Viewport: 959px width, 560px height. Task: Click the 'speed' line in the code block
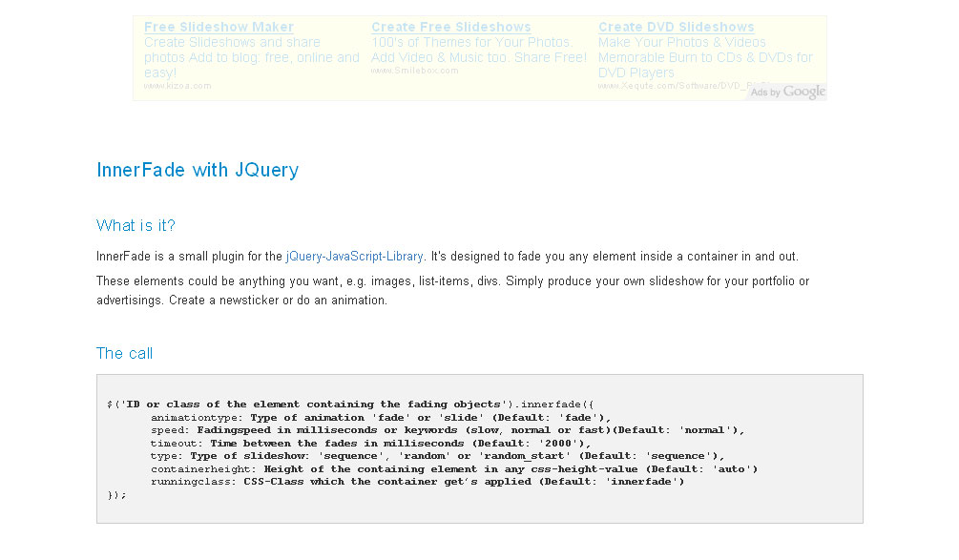tap(447, 430)
